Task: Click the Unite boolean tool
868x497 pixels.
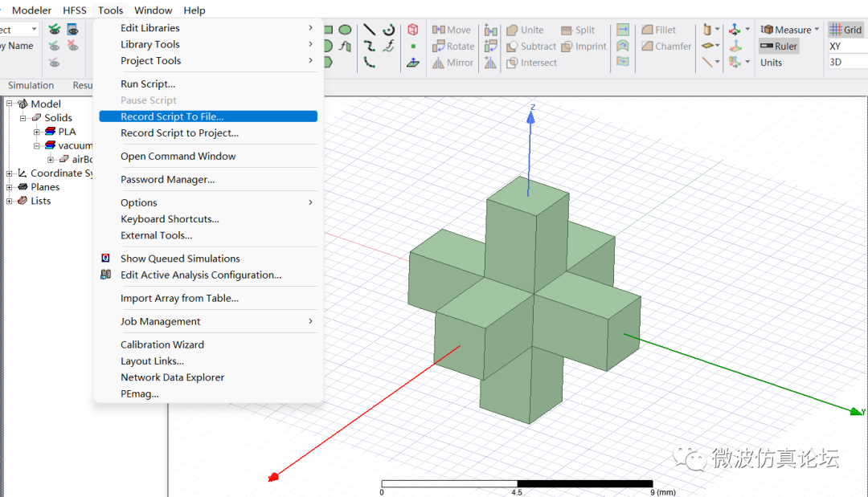Action: [525, 30]
